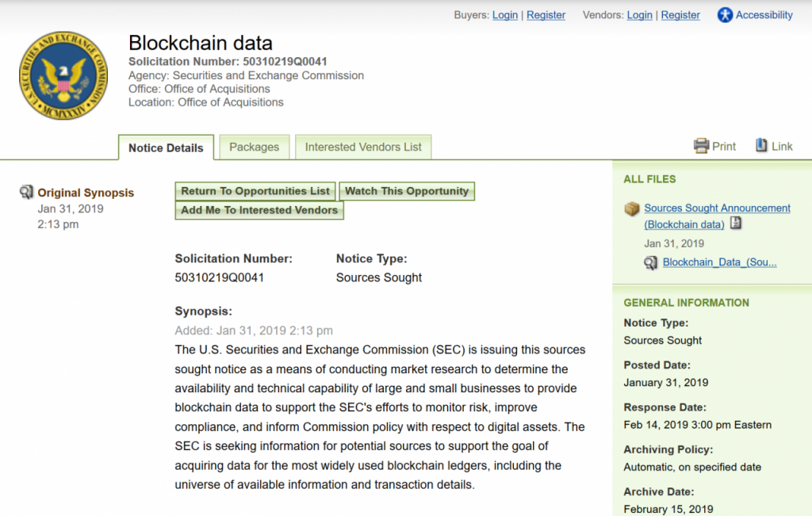Screen dimensions: 812x516
Task: Switch to the Packages tab
Action: [254, 147]
